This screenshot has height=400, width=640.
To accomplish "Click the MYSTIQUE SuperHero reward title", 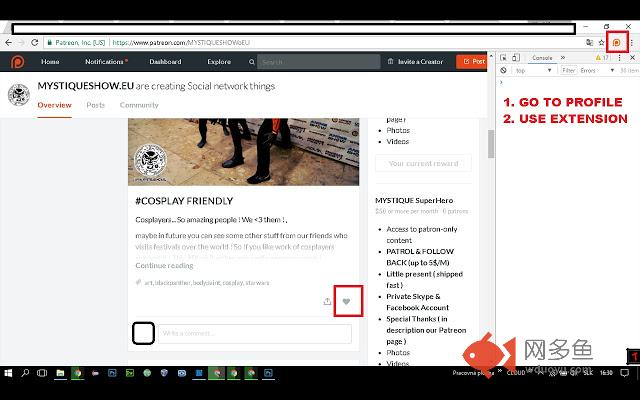I will 414,200.
